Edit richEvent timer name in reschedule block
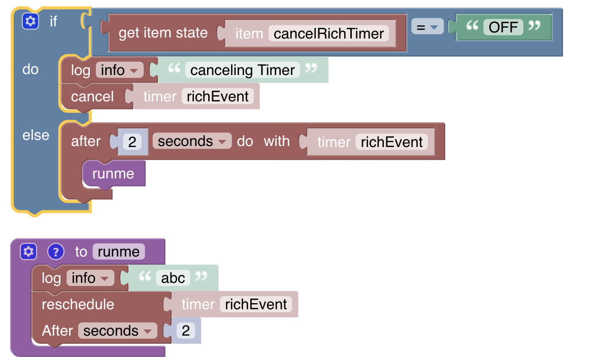This screenshot has height=364, width=598. point(256,304)
